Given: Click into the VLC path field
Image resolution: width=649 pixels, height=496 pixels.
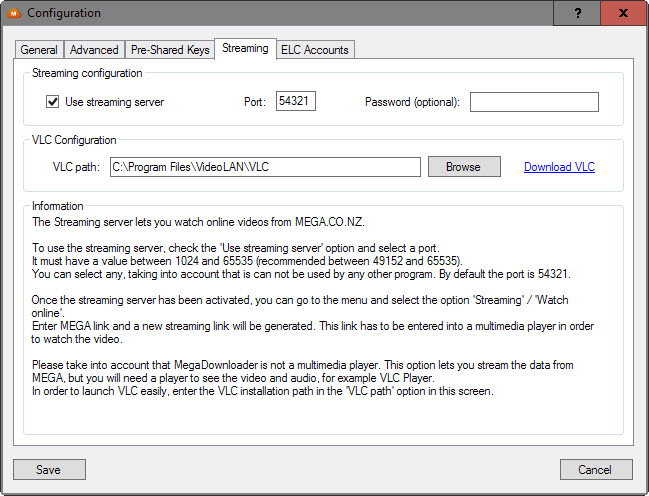Looking at the screenshot, I should tap(265, 167).
